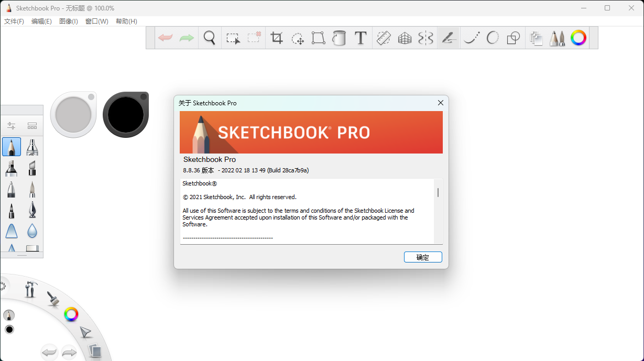
Task: Select the Chisel tip marker brush
Action: point(32,168)
